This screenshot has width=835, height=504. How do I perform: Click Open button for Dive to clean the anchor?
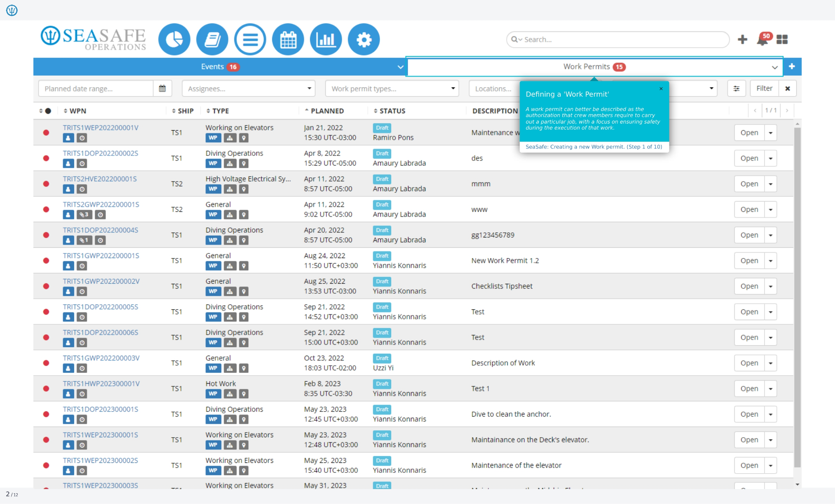749,414
